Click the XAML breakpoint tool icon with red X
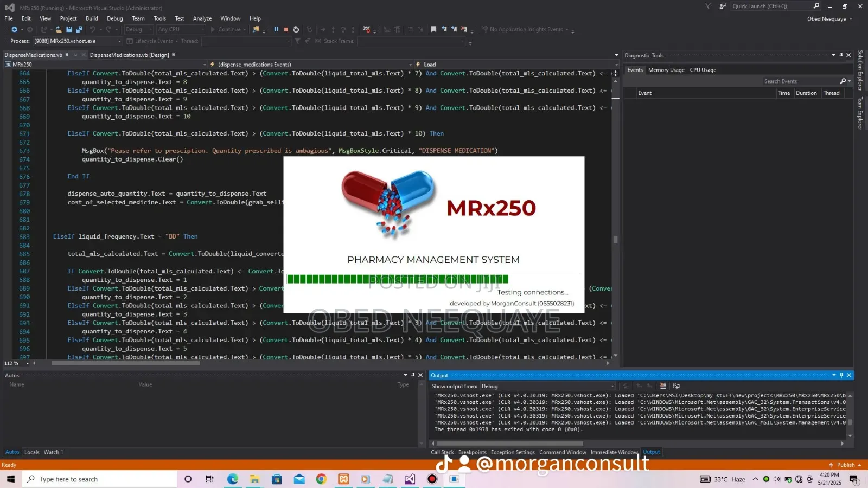Image resolution: width=868 pixels, height=488 pixels. (367, 29)
